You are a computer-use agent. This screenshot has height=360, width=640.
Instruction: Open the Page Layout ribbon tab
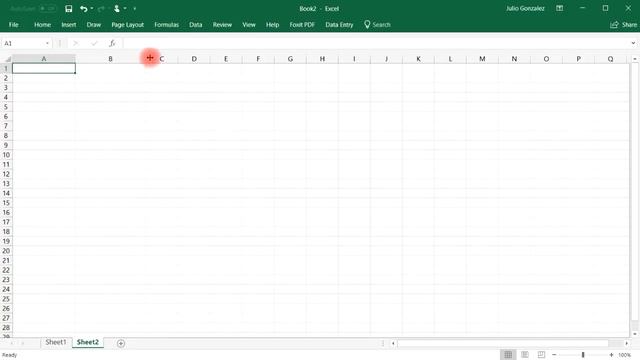(127, 24)
